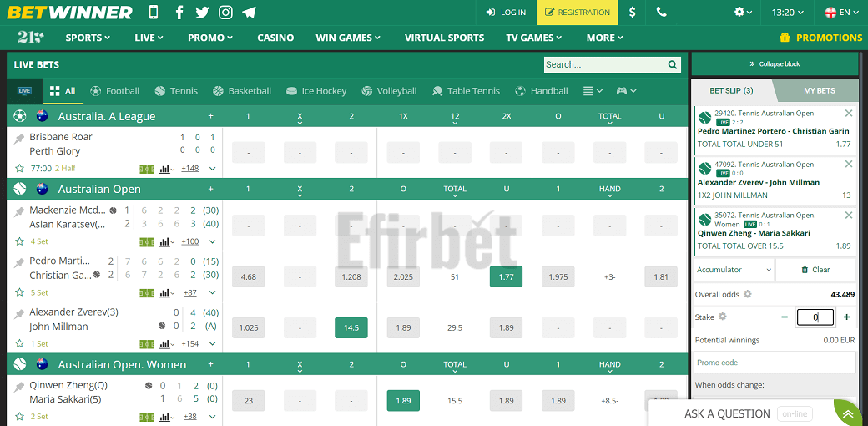Open the Accumulator bet type dropdown

[x=734, y=270]
